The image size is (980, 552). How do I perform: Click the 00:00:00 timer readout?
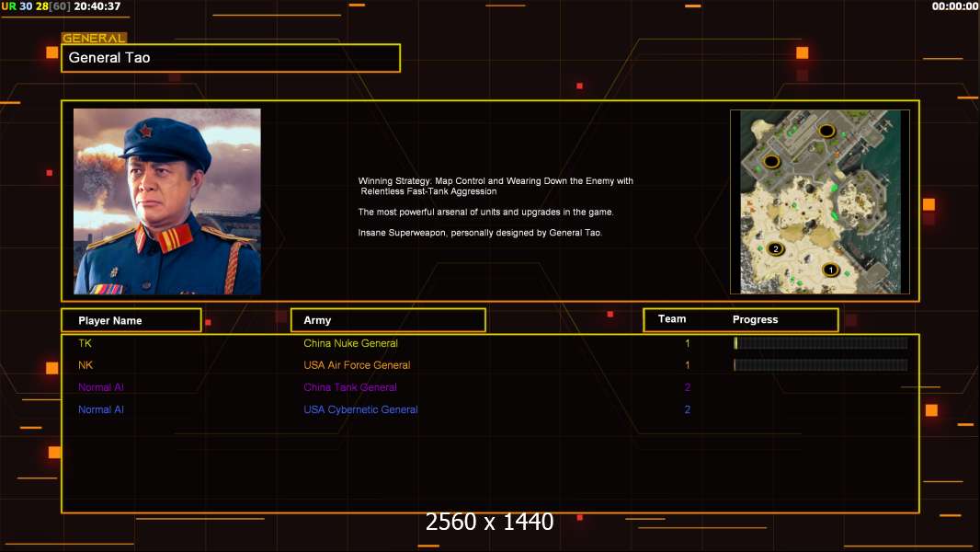[955, 6]
